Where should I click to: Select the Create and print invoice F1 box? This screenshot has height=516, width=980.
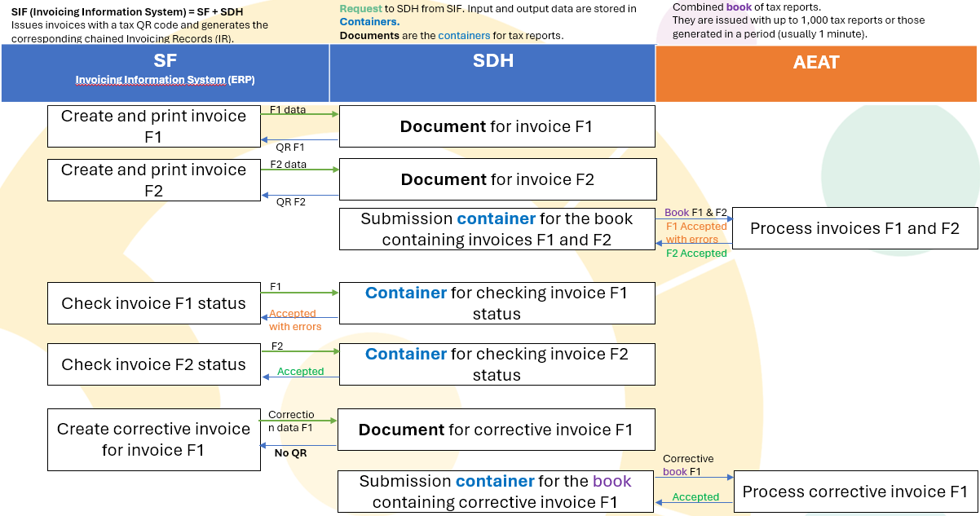(153, 126)
